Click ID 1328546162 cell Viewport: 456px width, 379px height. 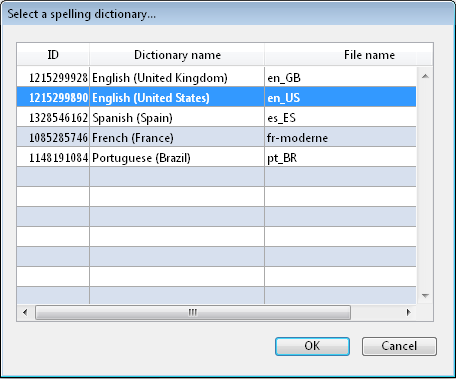tap(53, 118)
